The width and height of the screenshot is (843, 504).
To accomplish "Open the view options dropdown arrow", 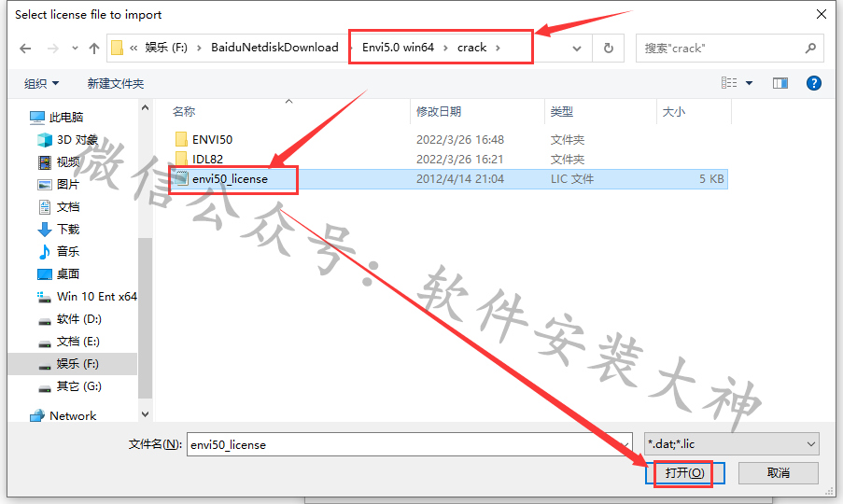I will 749,83.
